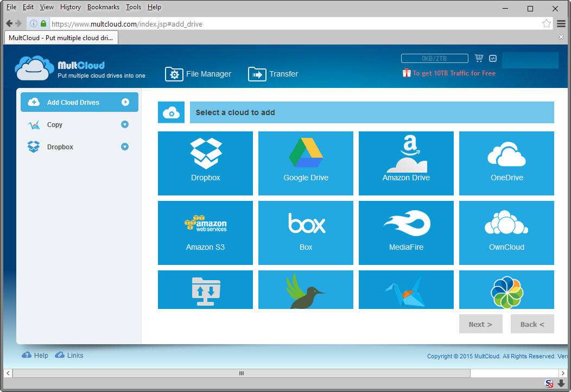Select Copy drive in sidebar
This screenshot has height=392, width=571.
click(x=79, y=124)
